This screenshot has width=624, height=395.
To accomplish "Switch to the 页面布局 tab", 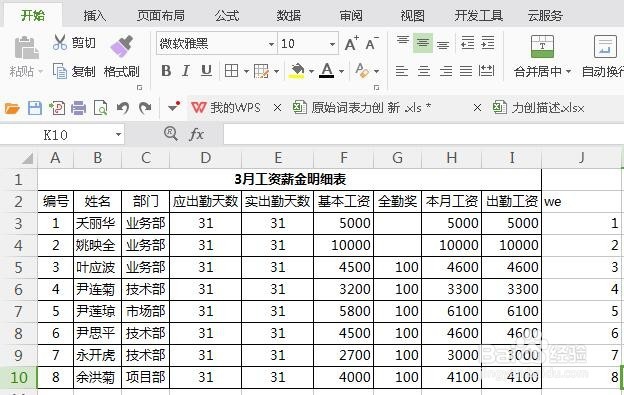I will coord(160,16).
